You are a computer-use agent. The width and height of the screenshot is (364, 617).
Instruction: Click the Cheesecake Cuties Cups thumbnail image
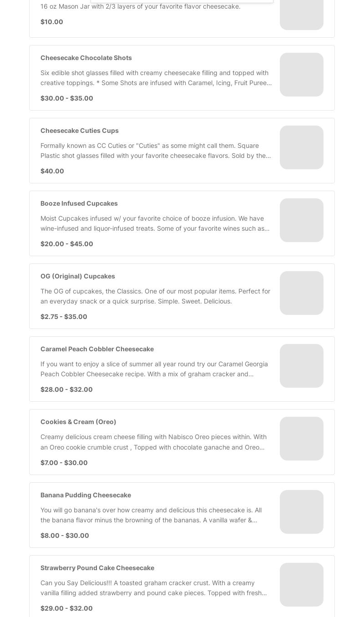point(302,147)
